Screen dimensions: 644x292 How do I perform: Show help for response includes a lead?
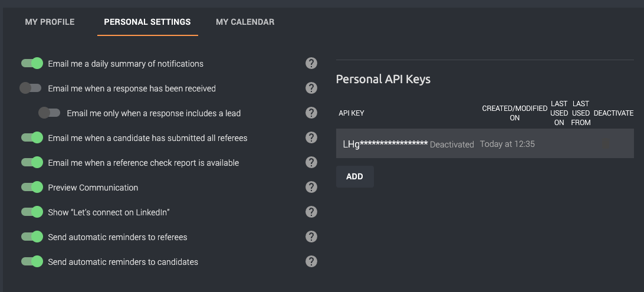click(x=311, y=113)
